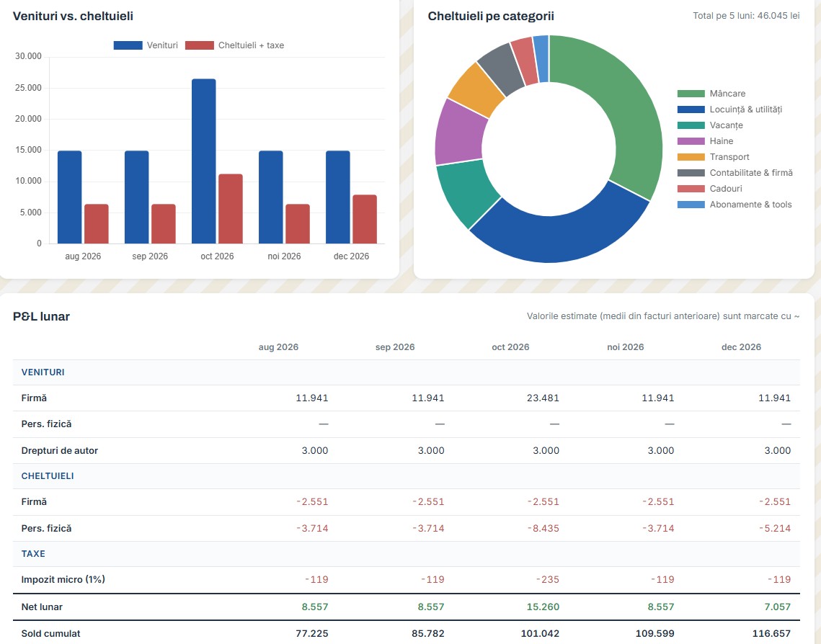The height and width of the screenshot is (644, 821).
Task: Click the Transport legend entry
Action: [713, 157]
